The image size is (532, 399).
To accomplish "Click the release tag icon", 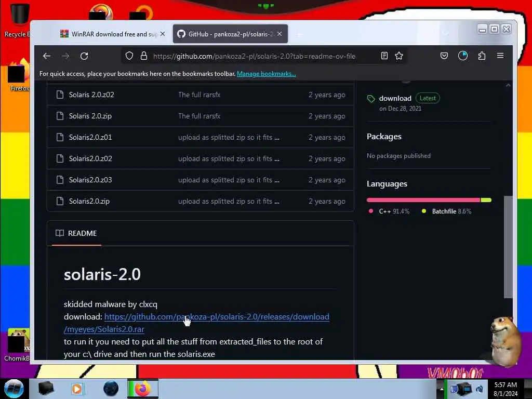I will [371, 99].
